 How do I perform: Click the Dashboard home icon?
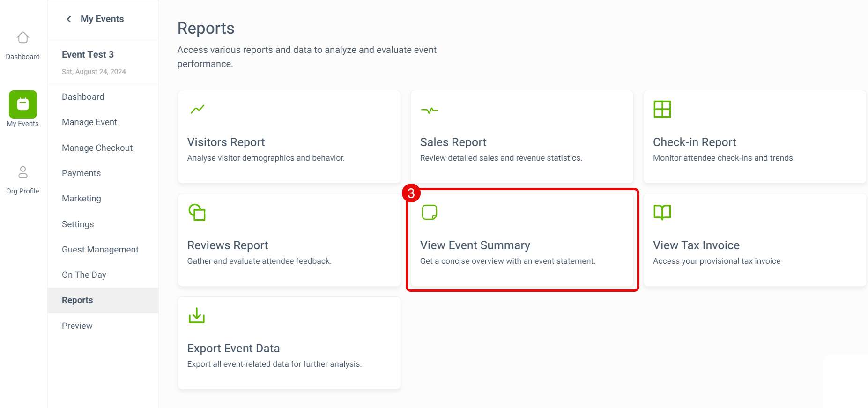tap(22, 37)
